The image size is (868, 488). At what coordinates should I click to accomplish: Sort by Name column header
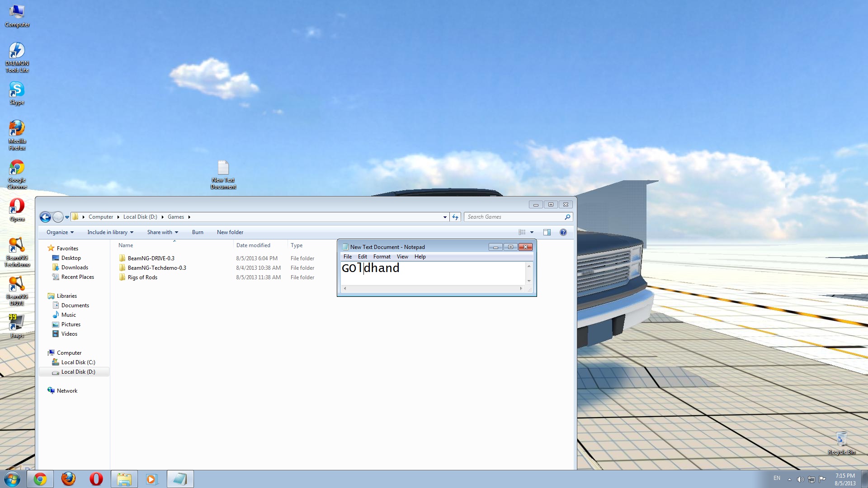[174, 245]
